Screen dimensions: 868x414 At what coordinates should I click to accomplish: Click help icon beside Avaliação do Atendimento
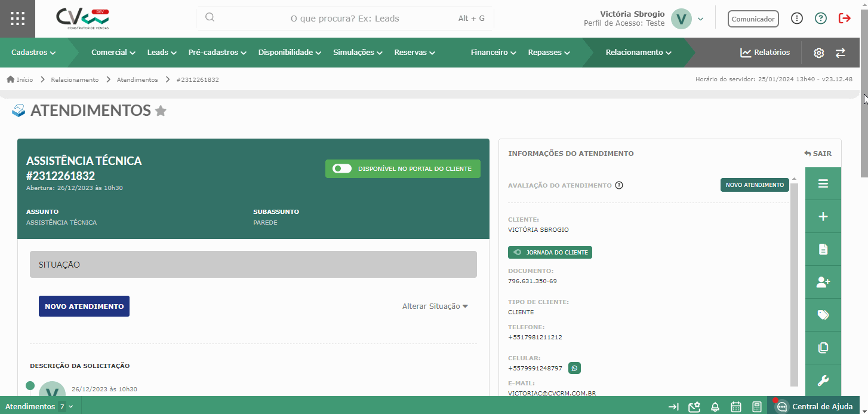(619, 185)
